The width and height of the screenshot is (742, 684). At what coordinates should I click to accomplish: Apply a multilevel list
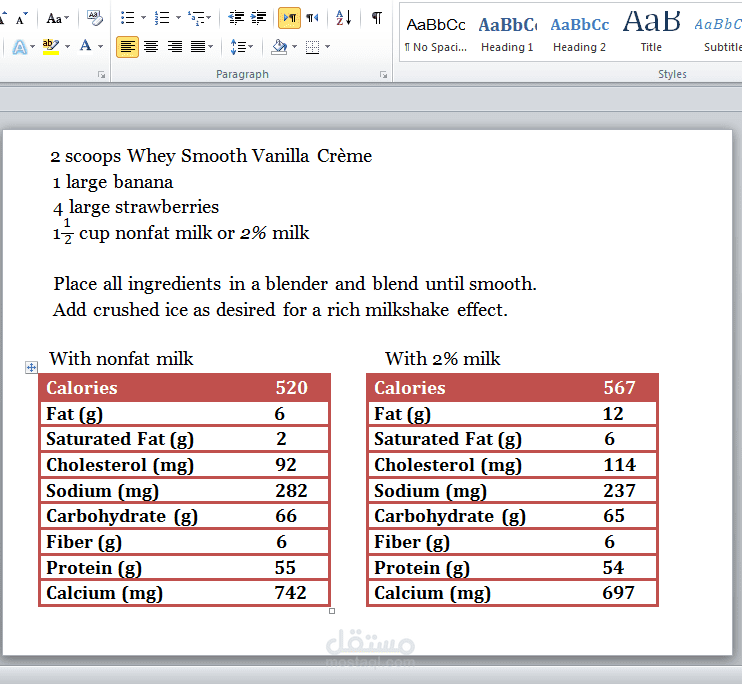click(196, 18)
